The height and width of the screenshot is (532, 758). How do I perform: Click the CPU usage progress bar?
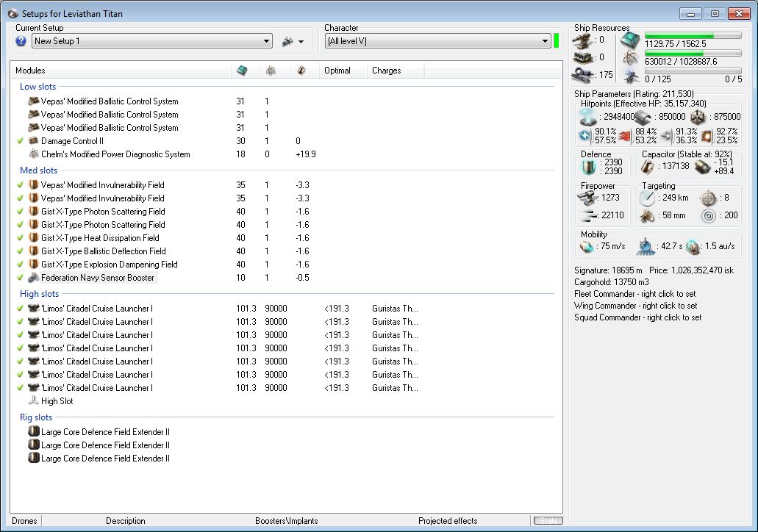point(693,36)
